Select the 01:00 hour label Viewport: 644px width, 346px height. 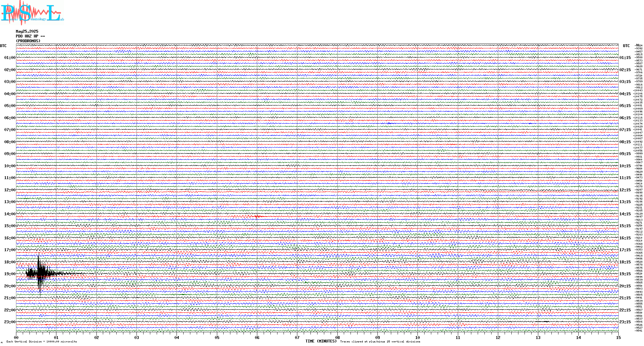(x=10, y=58)
